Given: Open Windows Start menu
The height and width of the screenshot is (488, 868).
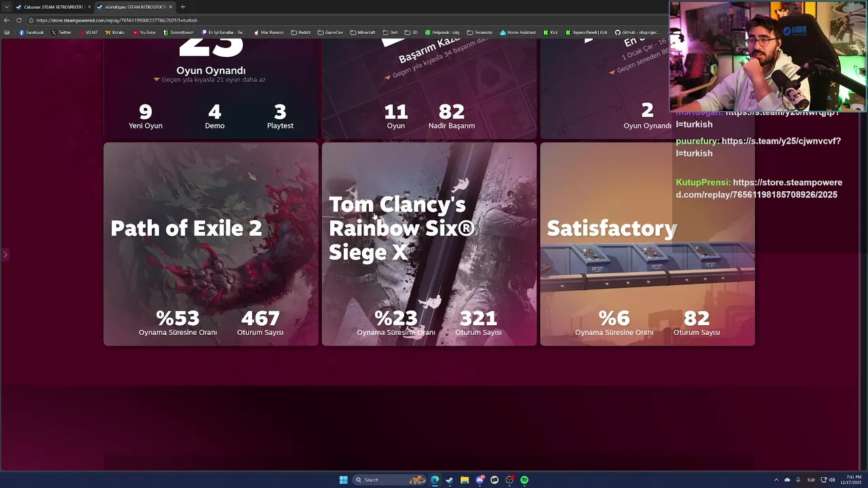Looking at the screenshot, I should 343,480.
